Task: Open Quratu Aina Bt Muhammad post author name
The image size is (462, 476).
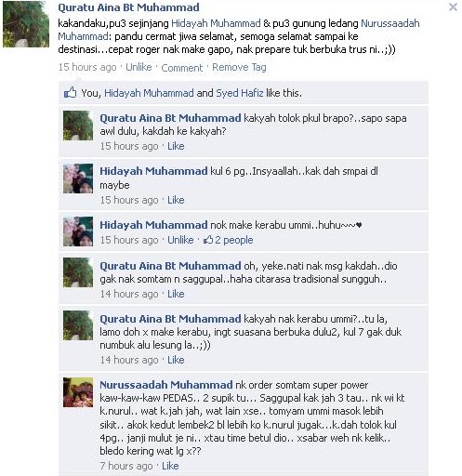Action: coord(128,7)
